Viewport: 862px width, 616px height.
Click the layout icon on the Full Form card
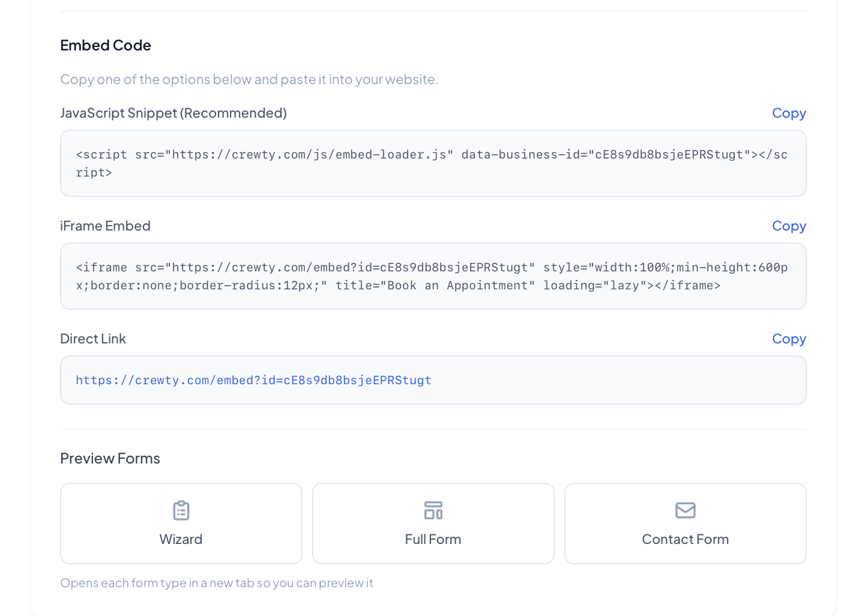433,510
